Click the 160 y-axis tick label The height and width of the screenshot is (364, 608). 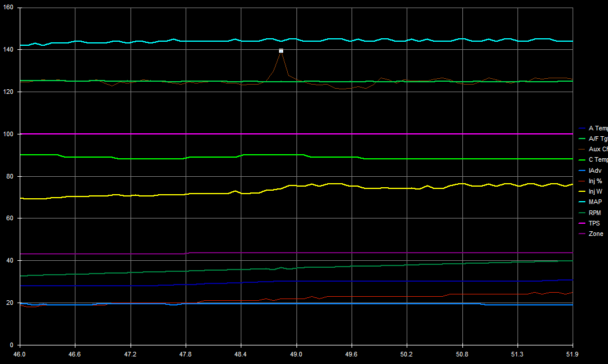pyautogui.click(x=8, y=8)
